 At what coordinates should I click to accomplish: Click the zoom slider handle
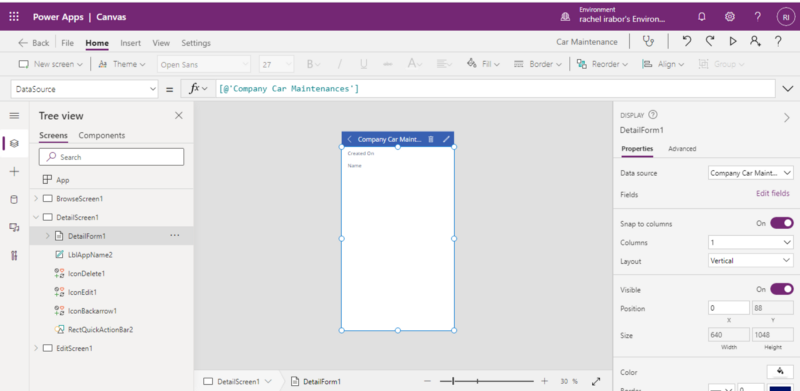click(x=453, y=381)
